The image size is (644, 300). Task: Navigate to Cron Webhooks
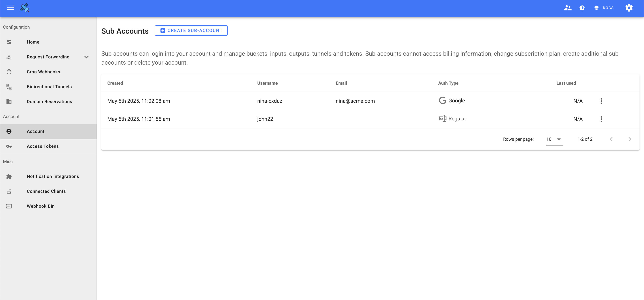pyautogui.click(x=43, y=72)
